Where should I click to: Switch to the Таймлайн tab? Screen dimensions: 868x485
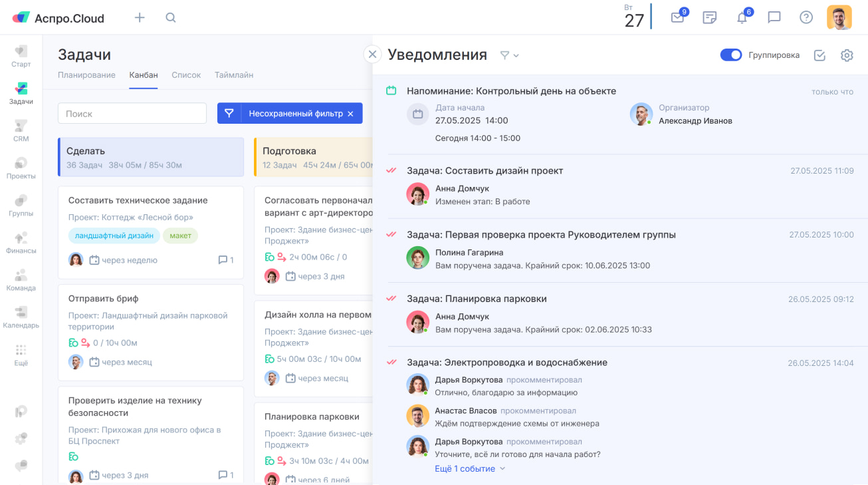tap(233, 75)
